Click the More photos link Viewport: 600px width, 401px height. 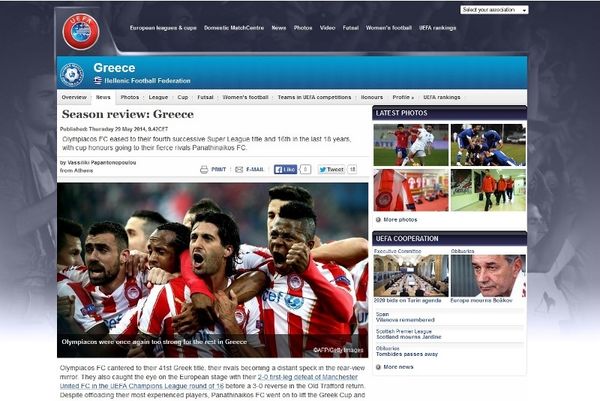pos(400,220)
